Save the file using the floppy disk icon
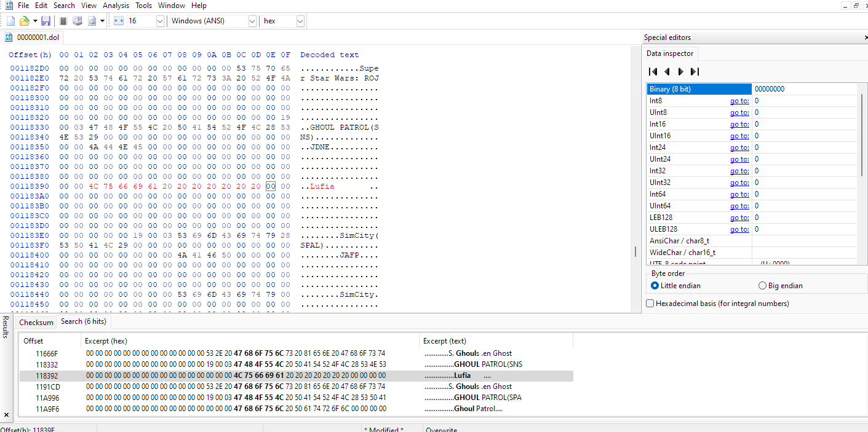Viewport: 868px width, 432px height. [x=46, y=21]
